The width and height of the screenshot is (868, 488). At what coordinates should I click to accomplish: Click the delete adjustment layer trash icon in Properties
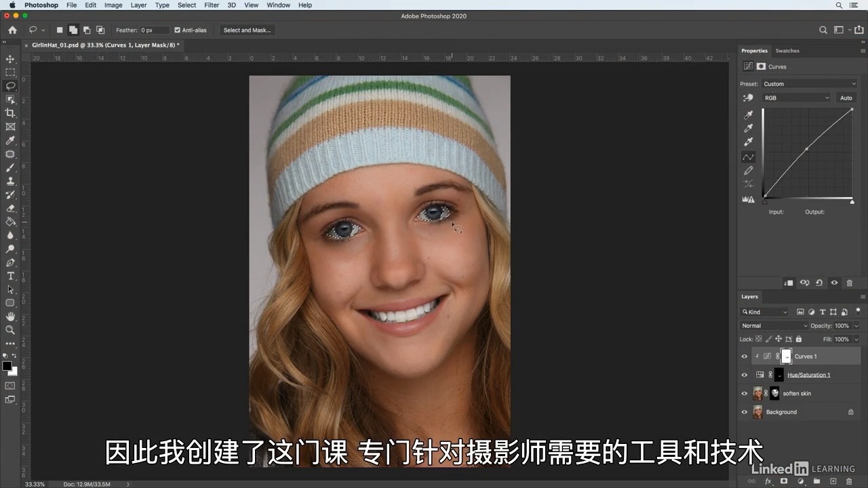coord(850,283)
